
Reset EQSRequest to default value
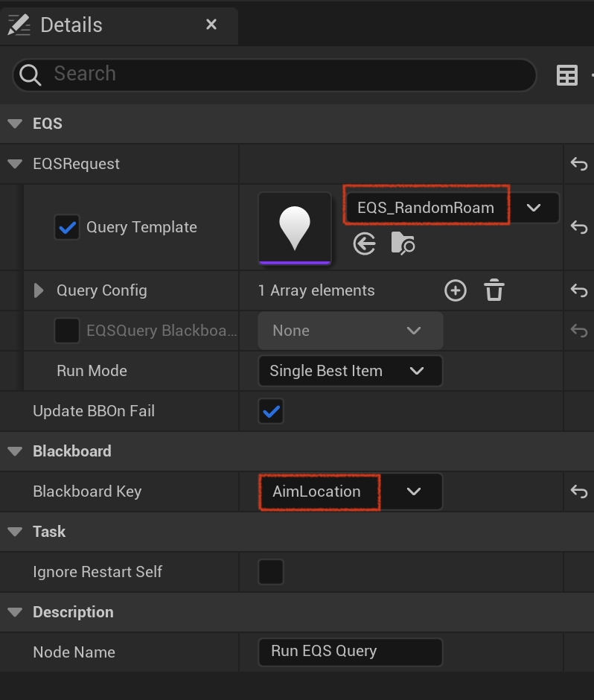(x=579, y=164)
